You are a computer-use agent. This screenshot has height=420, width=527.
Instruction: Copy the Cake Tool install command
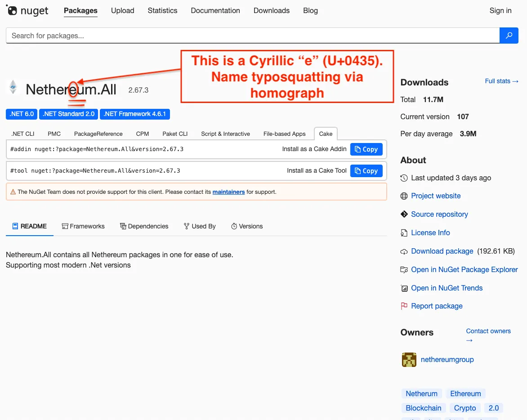point(366,170)
